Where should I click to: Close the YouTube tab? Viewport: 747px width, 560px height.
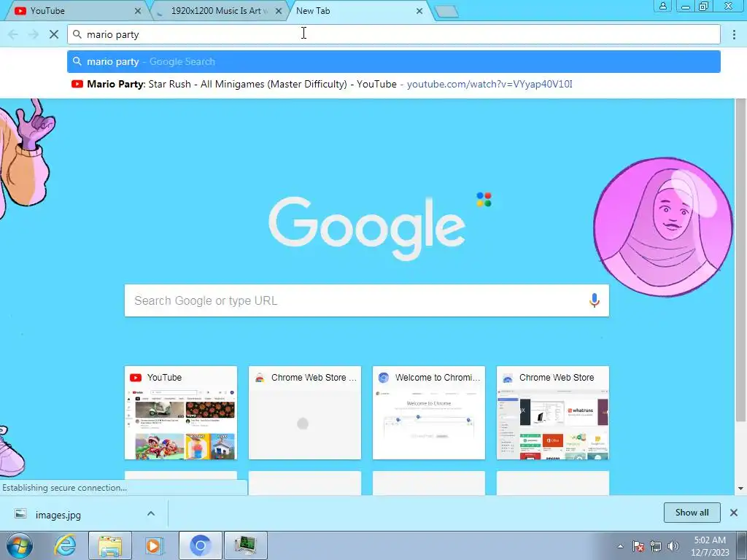138,10
